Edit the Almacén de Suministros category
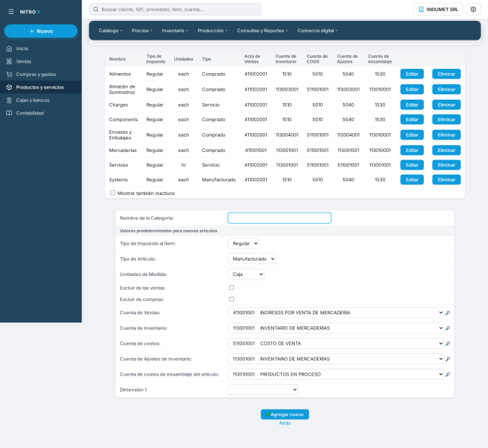488x448 pixels. pyautogui.click(x=412, y=89)
